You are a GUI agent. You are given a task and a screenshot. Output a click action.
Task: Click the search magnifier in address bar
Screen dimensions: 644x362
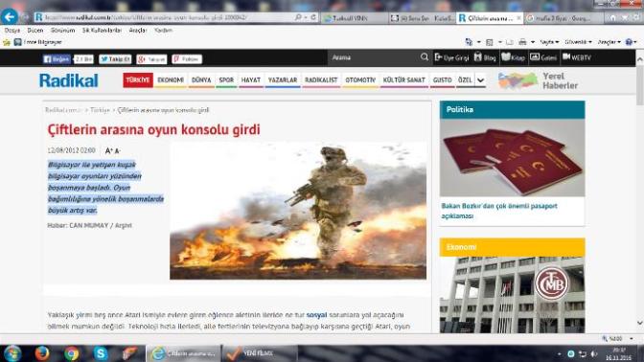298,17
